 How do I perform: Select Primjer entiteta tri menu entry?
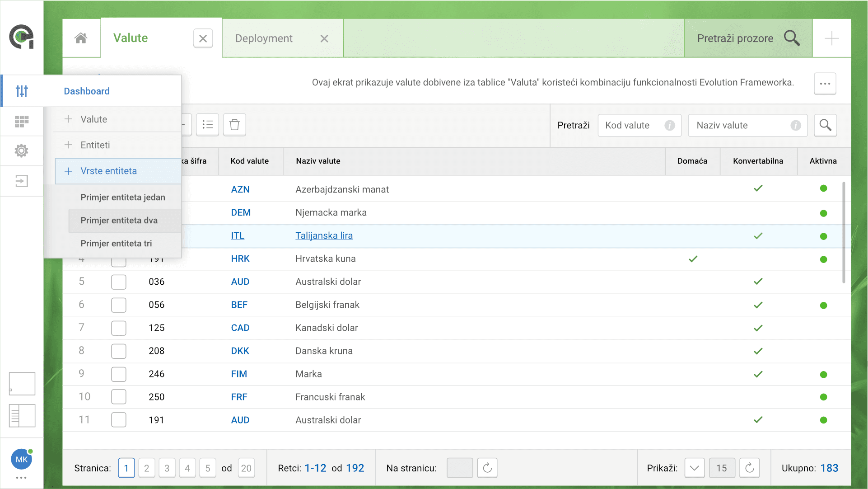[116, 244]
